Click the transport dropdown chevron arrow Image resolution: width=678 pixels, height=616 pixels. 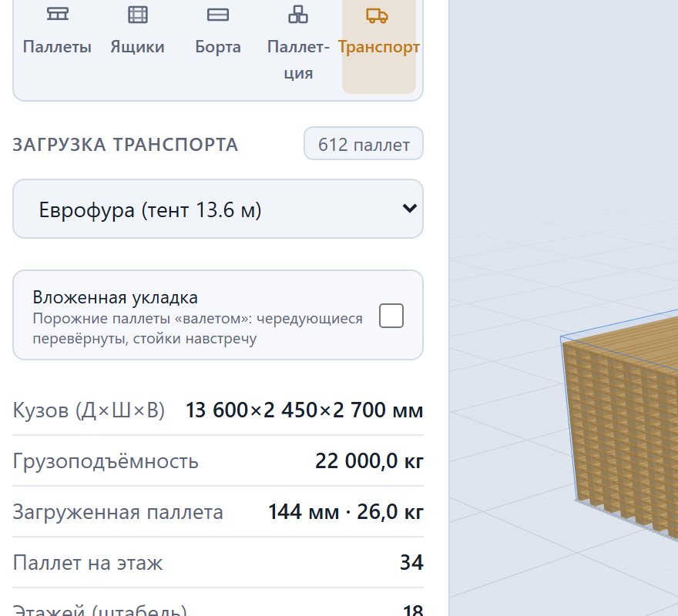(x=409, y=209)
